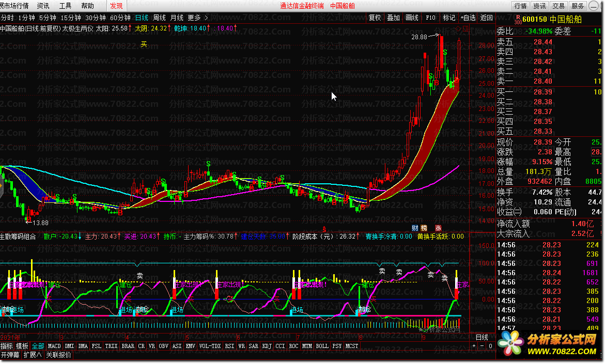Click the minus zoom-out icon at chart bottom
This screenshot has width=606, height=364.
pos(482,346)
